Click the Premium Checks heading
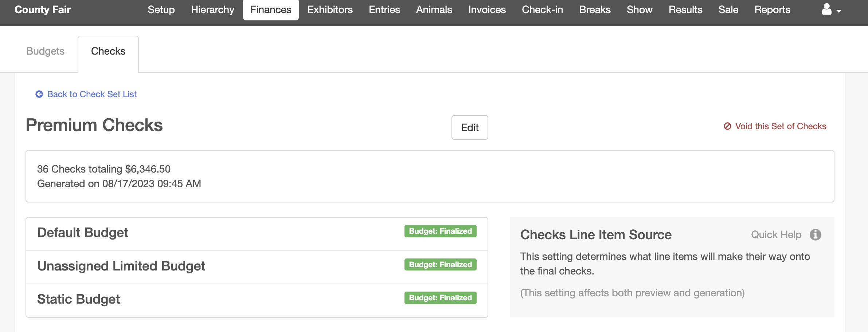The image size is (868, 332). [94, 125]
